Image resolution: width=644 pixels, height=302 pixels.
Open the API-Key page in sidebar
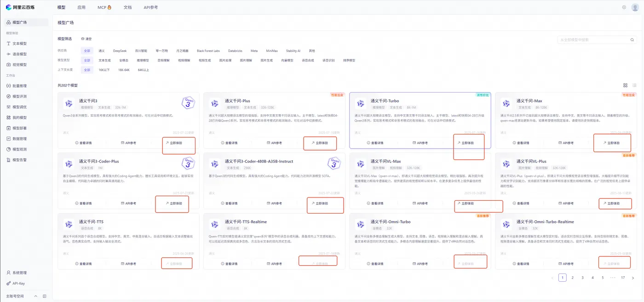pos(15,283)
